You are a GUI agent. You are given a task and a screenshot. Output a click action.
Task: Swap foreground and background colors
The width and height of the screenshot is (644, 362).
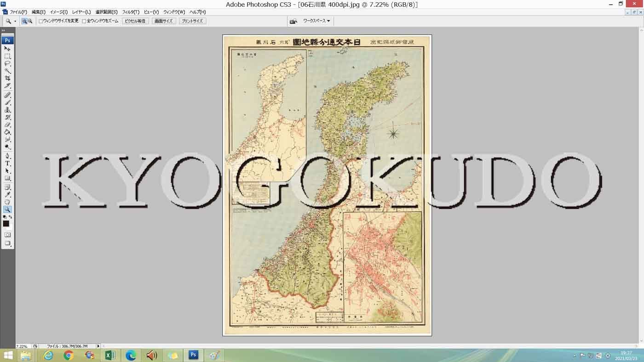point(11,216)
